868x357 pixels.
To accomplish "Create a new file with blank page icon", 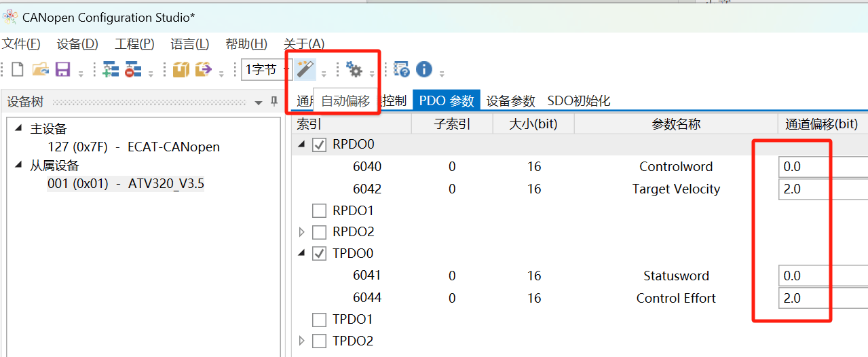I will tap(18, 69).
